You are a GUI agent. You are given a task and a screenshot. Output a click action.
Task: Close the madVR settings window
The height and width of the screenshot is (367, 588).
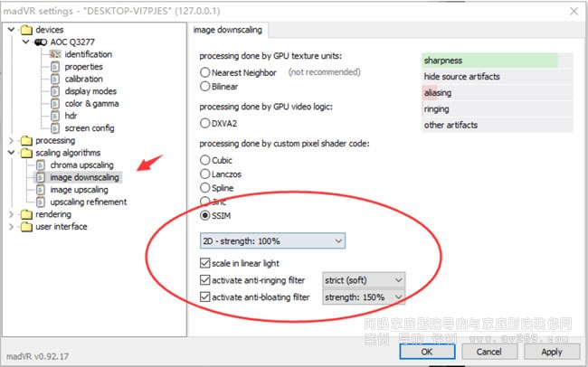(572, 9)
